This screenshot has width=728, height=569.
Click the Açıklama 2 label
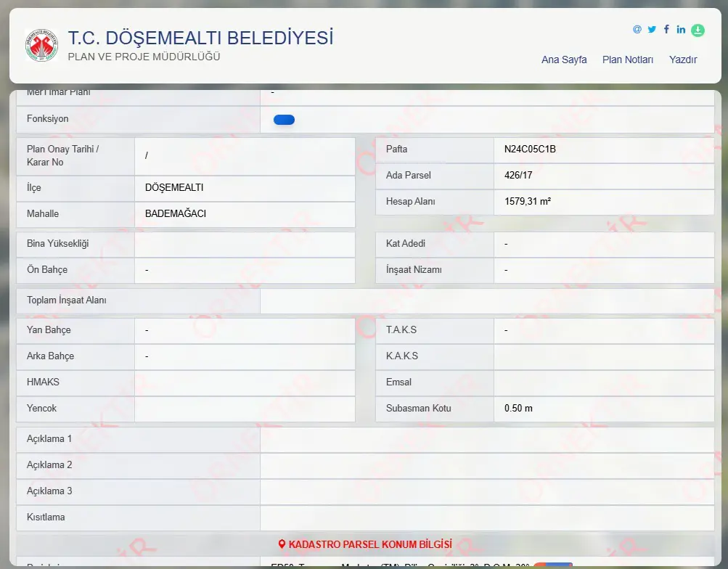(x=49, y=464)
